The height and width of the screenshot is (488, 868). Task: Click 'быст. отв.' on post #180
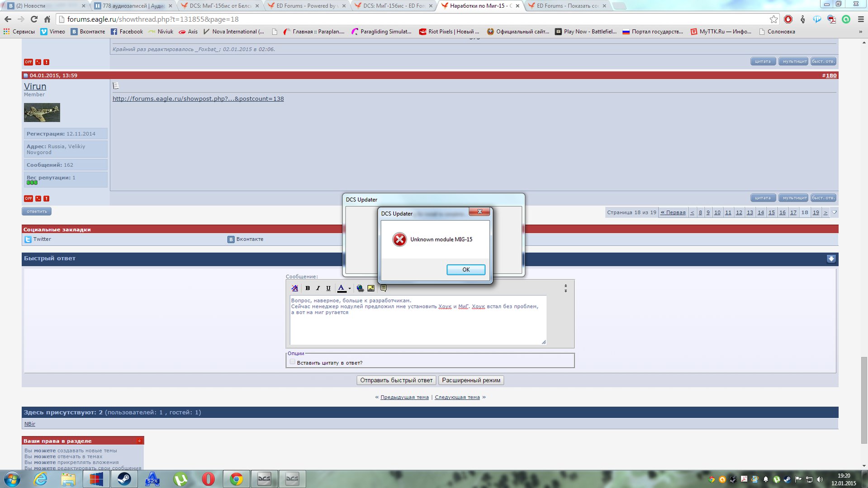point(823,198)
